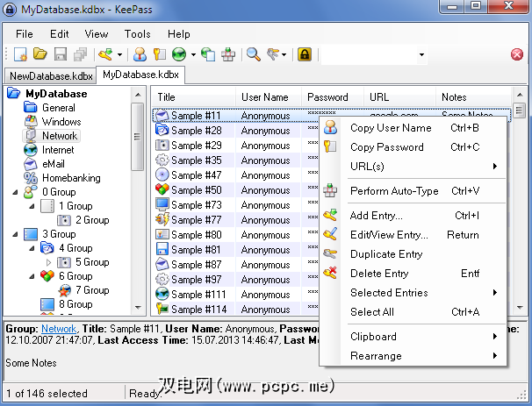
Task: Click the Perform Auto-Type toolbar icon
Action: click(228, 54)
